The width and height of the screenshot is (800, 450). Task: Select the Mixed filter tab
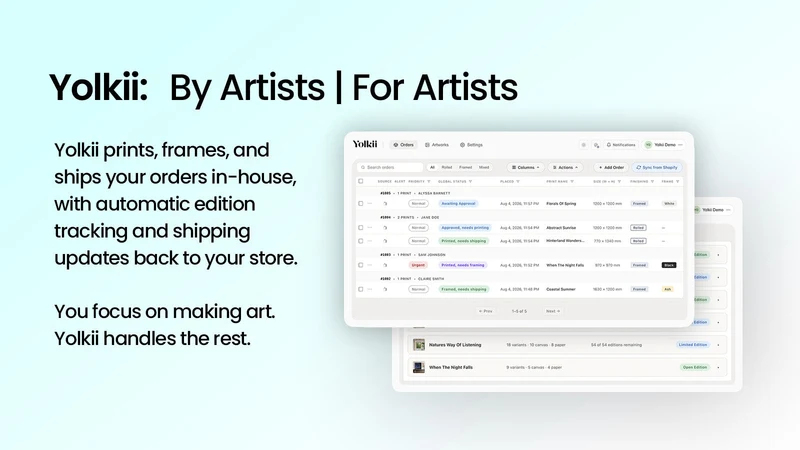(484, 167)
